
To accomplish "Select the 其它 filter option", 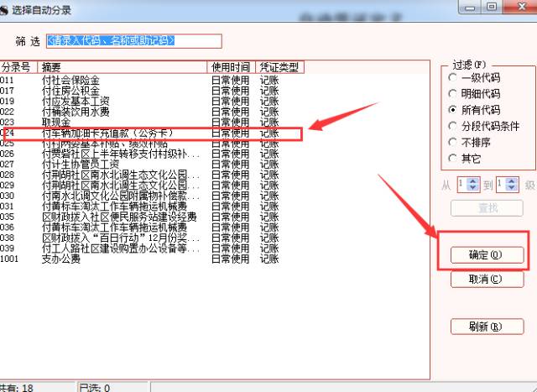I will pos(453,158).
